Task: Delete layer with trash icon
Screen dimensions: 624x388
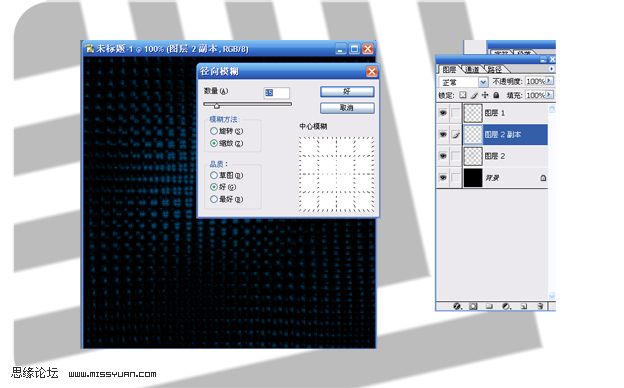Action: (540, 306)
